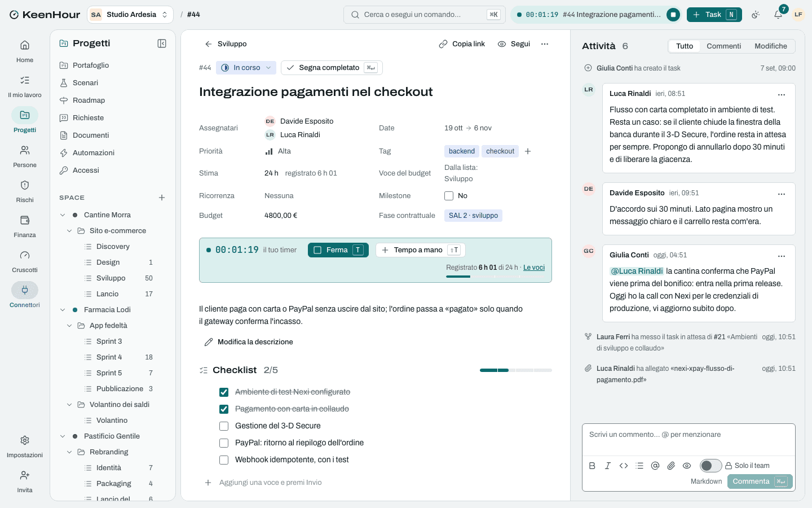Open options on Giulia Conti's comment
Image resolution: width=812 pixels, height=508 pixels.
(x=782, y=256)
